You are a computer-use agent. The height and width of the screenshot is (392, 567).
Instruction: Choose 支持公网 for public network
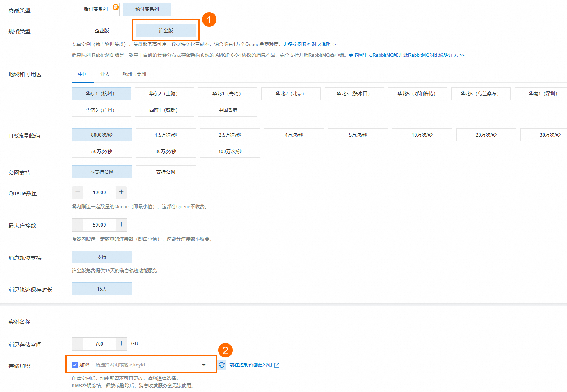pos(166,172)
